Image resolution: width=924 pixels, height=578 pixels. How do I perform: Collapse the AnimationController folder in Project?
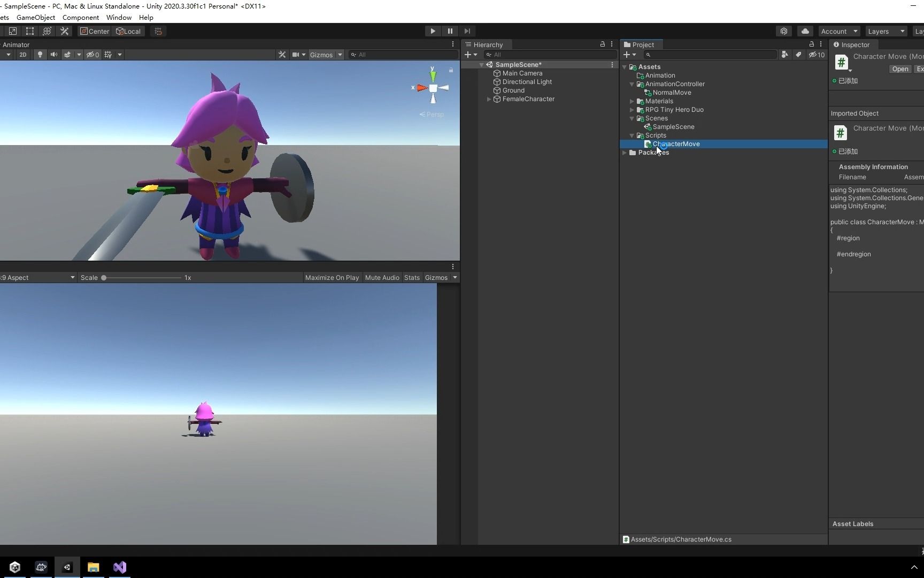point(632,84)
